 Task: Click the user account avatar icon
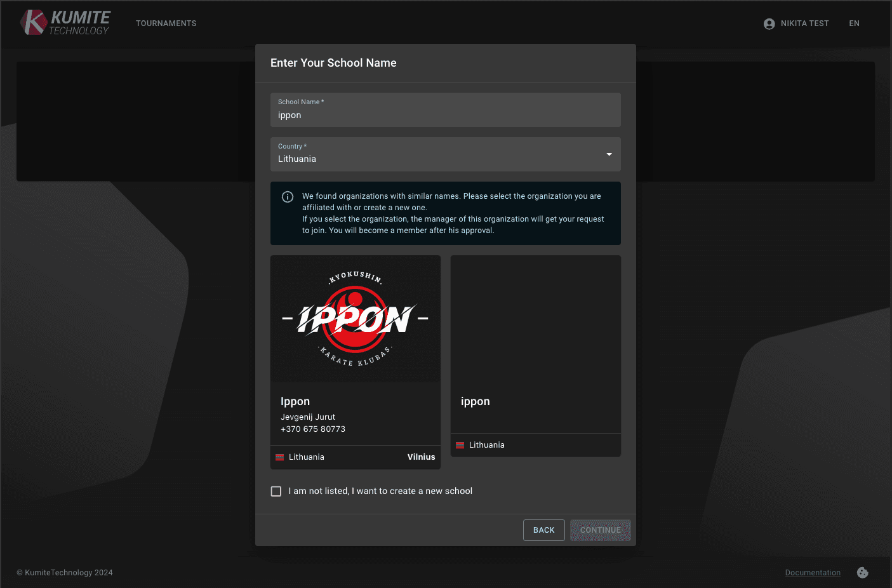[x=769, y=23]
